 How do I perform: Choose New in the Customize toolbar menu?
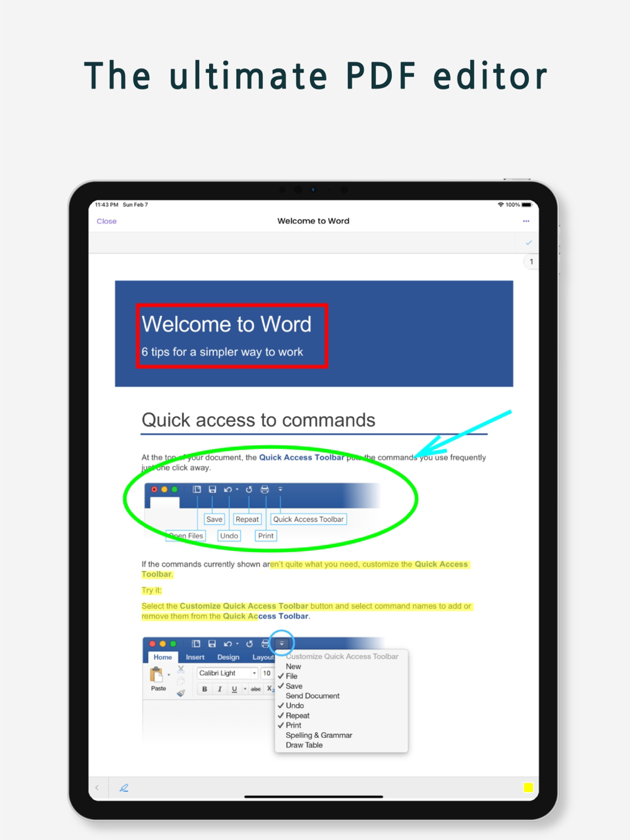click(294, 666)
